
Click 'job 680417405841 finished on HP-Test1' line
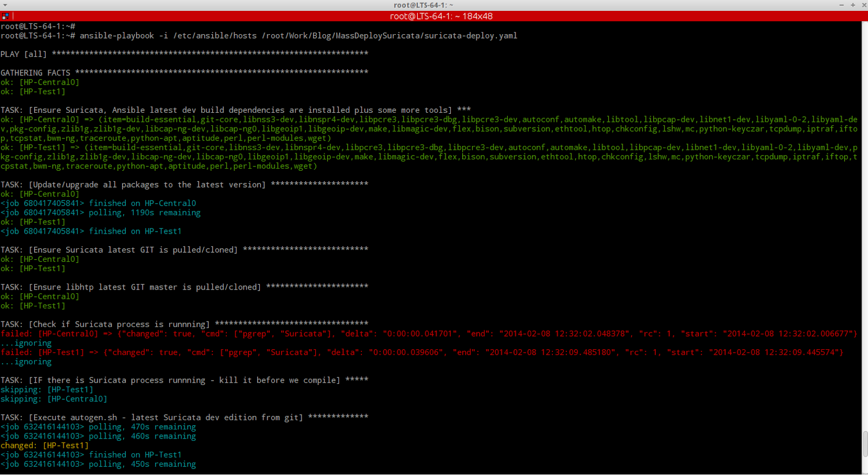point(91,231)
